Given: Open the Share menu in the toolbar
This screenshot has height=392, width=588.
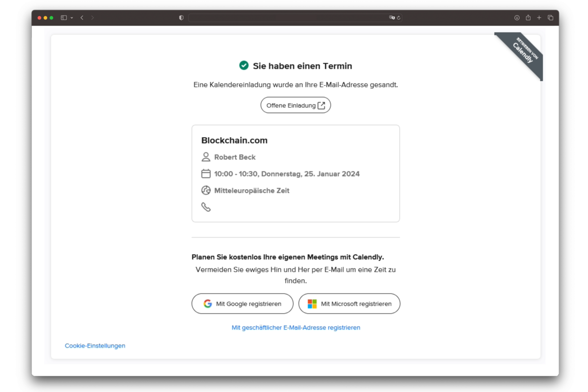Looking at the screenshot, I should pos(528,18).
